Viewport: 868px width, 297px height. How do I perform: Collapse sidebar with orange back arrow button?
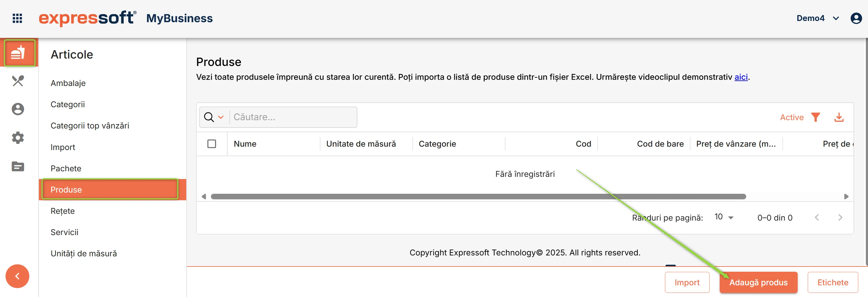pyautogui.click(x=17, y=276)
